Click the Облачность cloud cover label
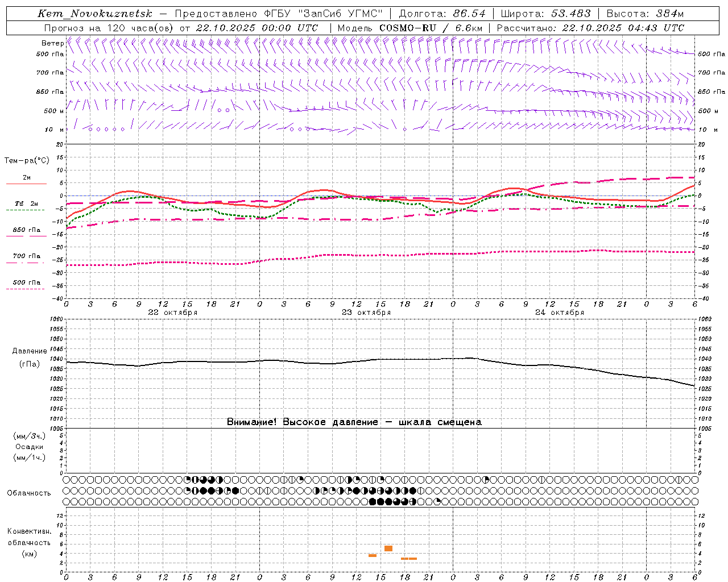Image resolution: width=728 pixels, height=582 pixels. pyautogui.click(x=29, y=493)
